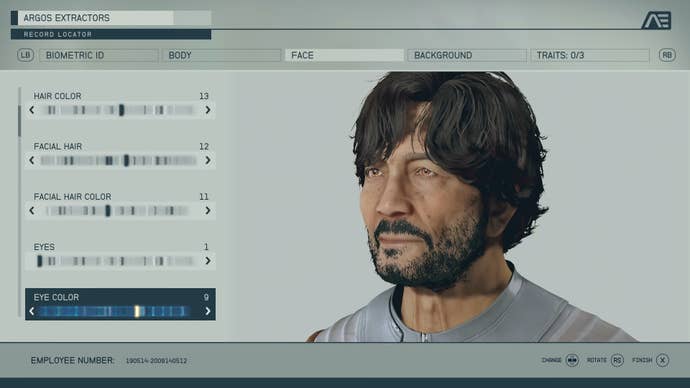Click the Eyes slider track

(x=117, y=261)
